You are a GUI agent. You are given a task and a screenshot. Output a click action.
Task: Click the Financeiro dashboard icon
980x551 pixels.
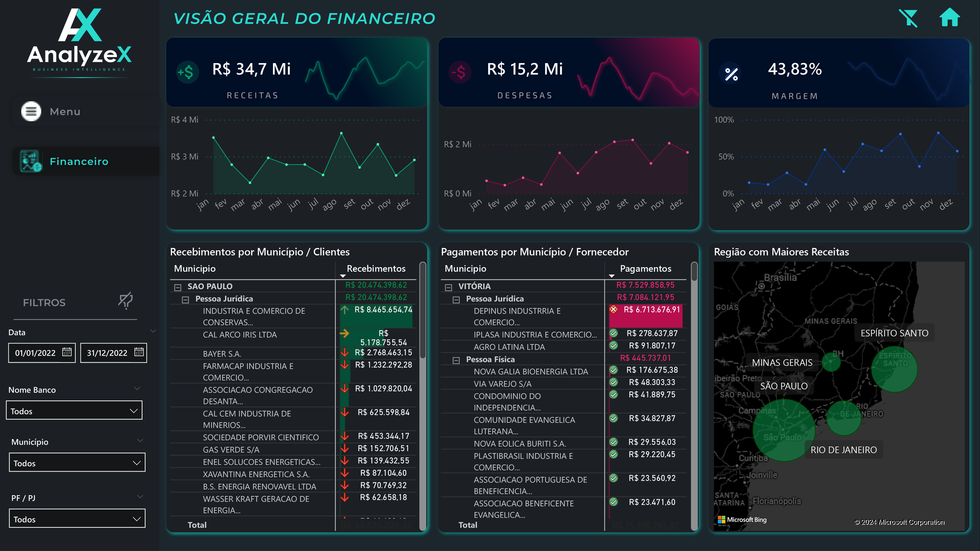coord(30,161)
